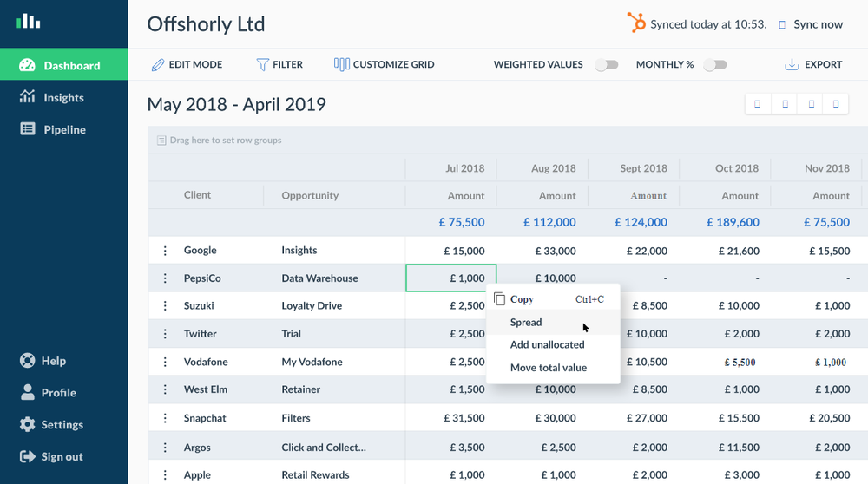This screenshot has width=868, height=484.
Task: Click the Aug 2018 total £ 112,000
Action: (x=549, y=222)
